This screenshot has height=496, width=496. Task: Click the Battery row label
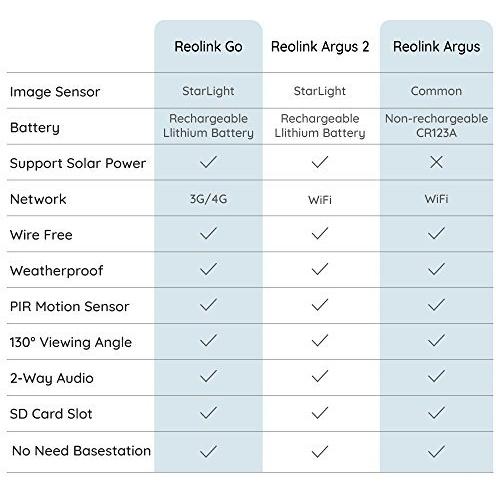point(35,127)
